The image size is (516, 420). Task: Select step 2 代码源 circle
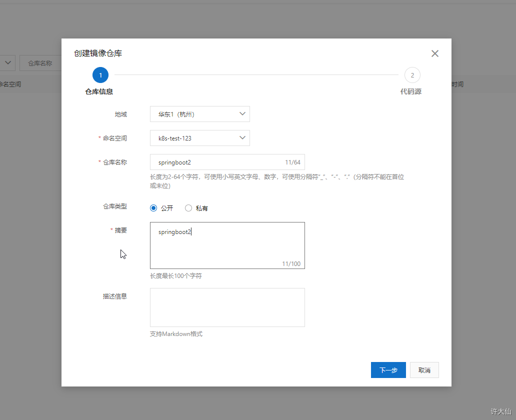tap(412, 75)
